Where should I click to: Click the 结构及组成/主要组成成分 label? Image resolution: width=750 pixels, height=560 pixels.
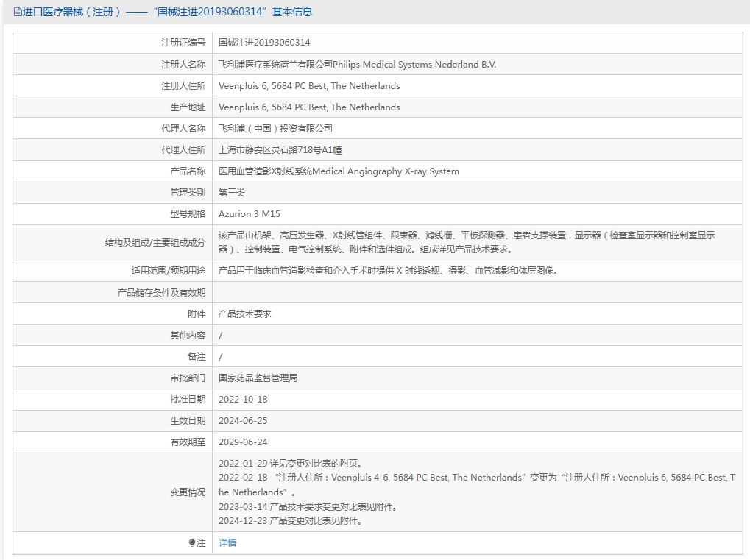(x=155, y=242)
